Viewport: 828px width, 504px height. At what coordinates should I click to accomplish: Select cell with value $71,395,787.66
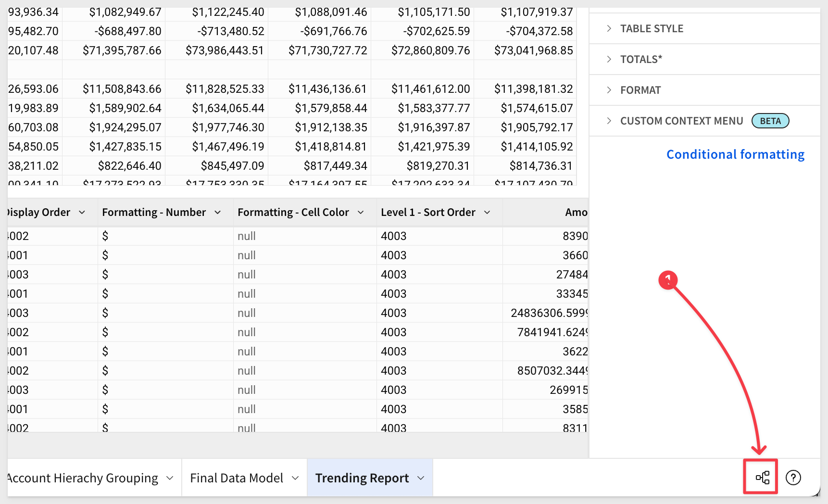click(x=122, y=50)
